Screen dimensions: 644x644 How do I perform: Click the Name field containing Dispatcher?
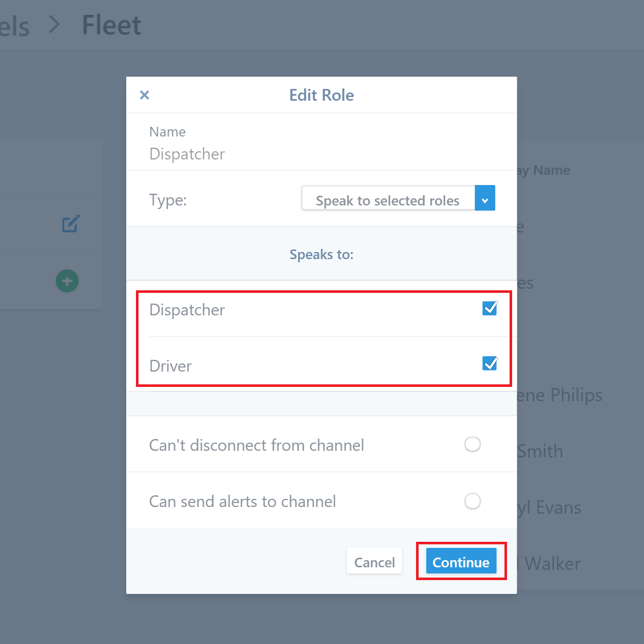click(x=321, y=142)
